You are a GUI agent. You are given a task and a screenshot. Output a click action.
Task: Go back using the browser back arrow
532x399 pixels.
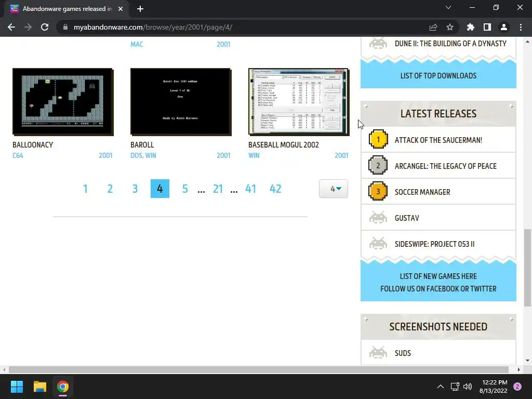coord(11,27)
